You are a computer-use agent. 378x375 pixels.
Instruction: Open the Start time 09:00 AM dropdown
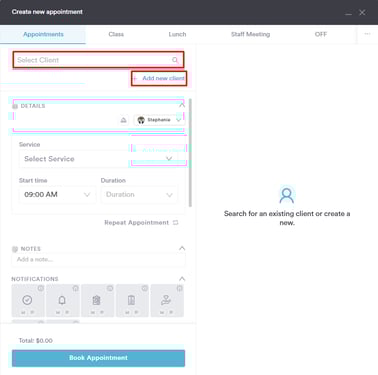[57, 194]
